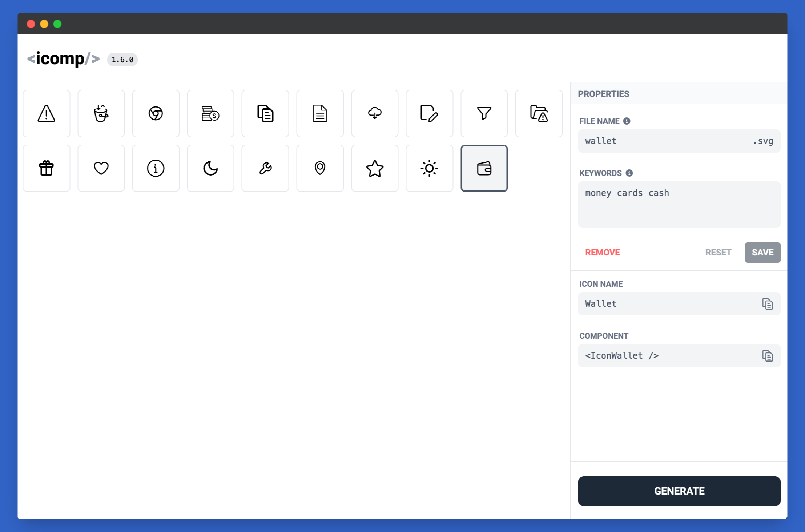Select the crescent moon icon tile
Screen dimensions: 805x532
click(x=210, y=168)
